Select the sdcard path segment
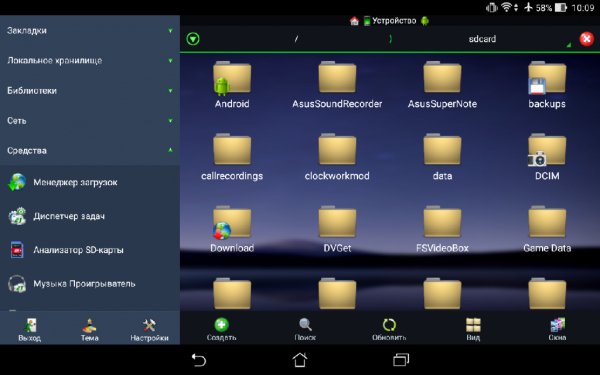This screenshot has width=600, height=375. [x=482, y=39]
